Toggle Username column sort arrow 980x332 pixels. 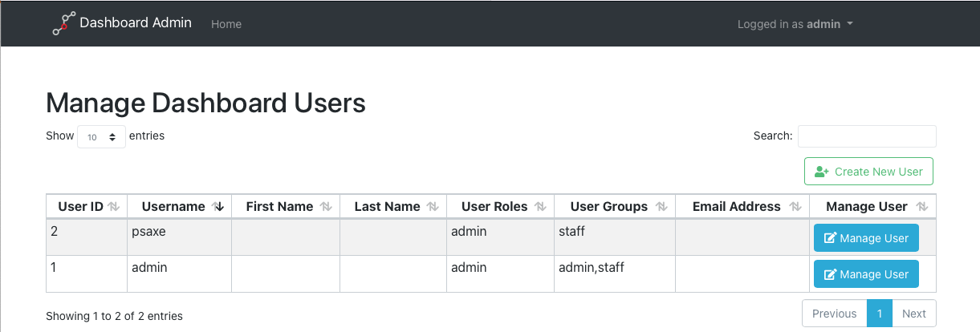tap(218, 207)
